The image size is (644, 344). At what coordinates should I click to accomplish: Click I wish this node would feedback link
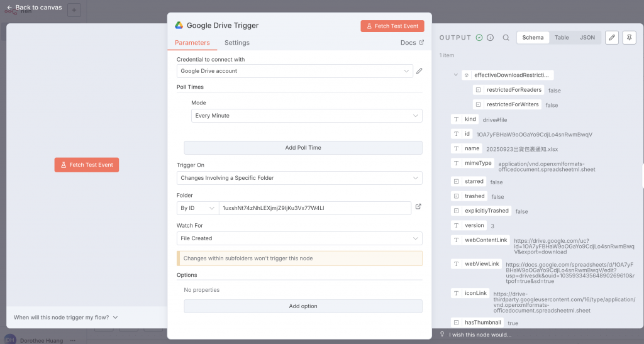point(480,335)
